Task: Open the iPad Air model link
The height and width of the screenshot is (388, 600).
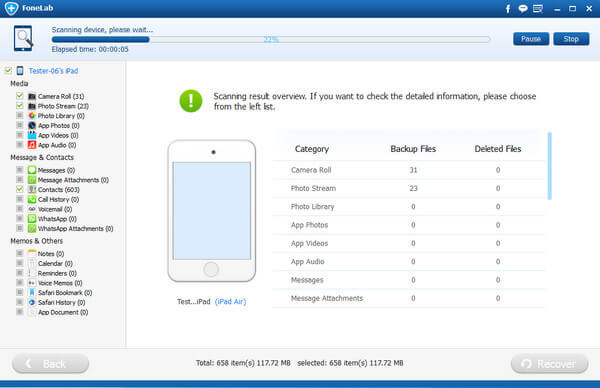Action: 230,302
